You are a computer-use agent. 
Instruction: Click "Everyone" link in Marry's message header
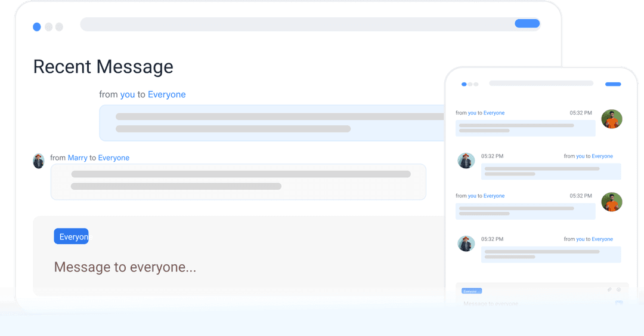(113, 158)
